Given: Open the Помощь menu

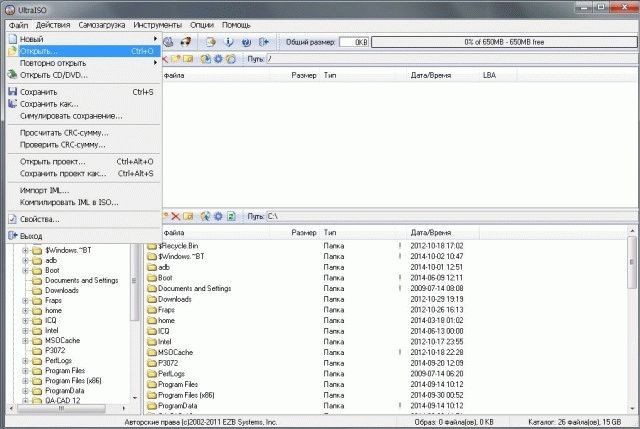Looking at the screenshot, I should pyautogui.click(x=236, y=25).
